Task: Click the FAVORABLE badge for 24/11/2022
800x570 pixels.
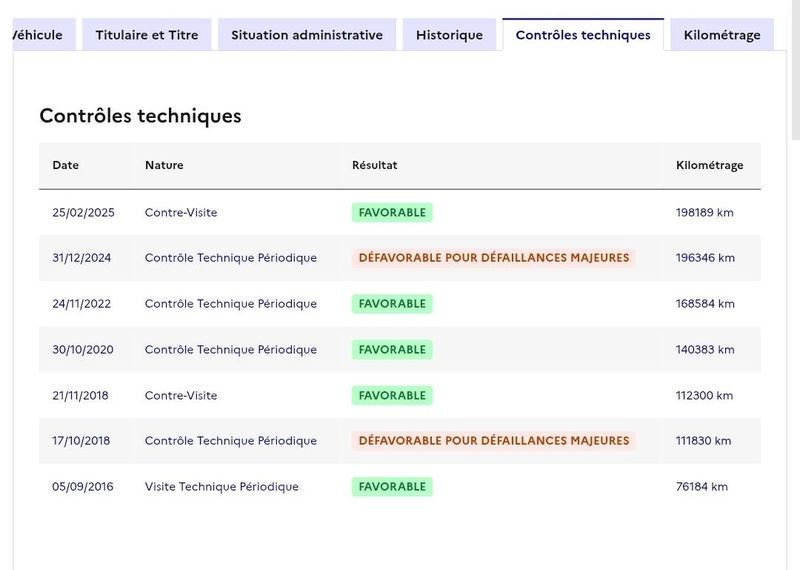Action: (392, 304)
